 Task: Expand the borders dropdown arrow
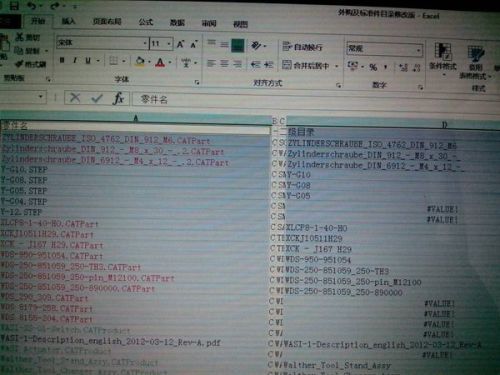pyautogui.click(x=124, y=61)
